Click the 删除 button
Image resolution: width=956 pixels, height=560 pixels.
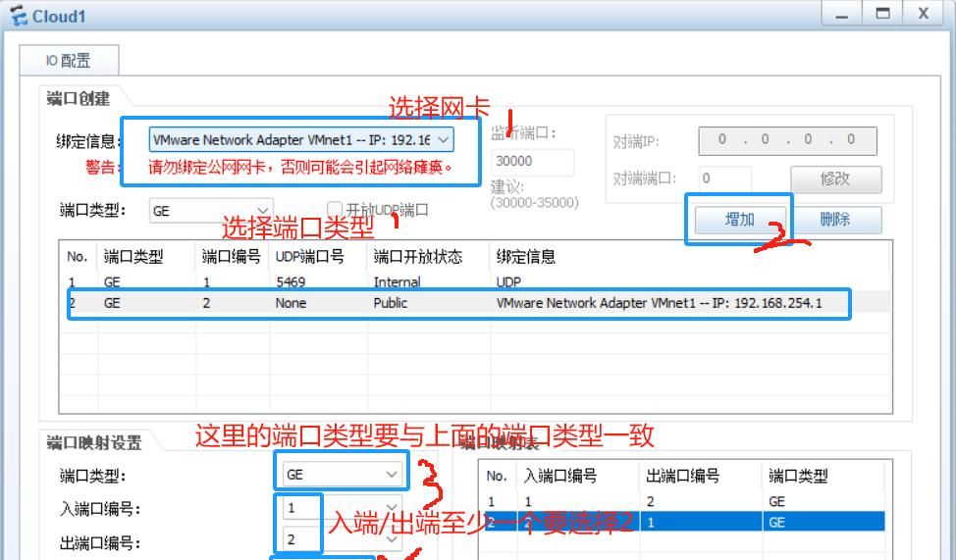(836, 220)
